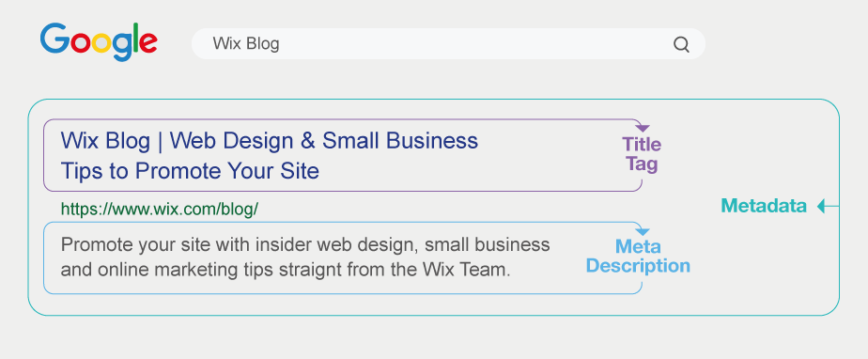The width and height of the screenshot is (868, 359).
Task: Click the meta description paragraph text
Action: click(x=305, y=258)
